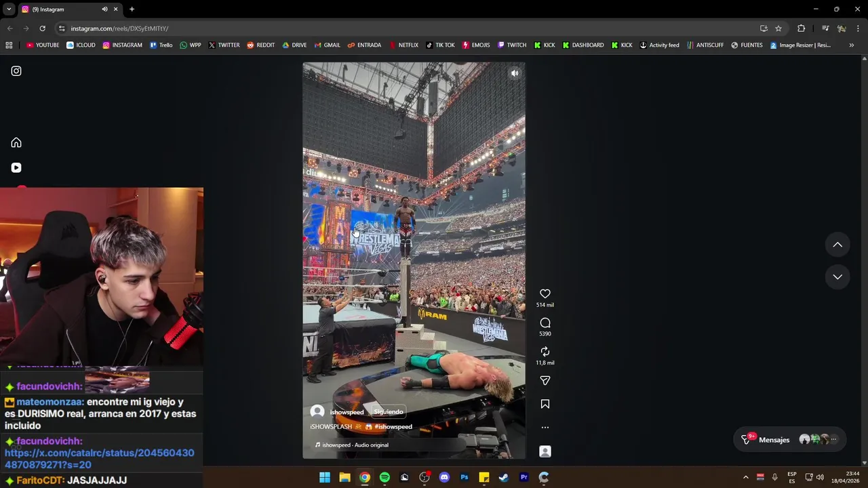Click the Siguiendo button on the reel
The image size is (868, 488).
click(x=389, y=412)
